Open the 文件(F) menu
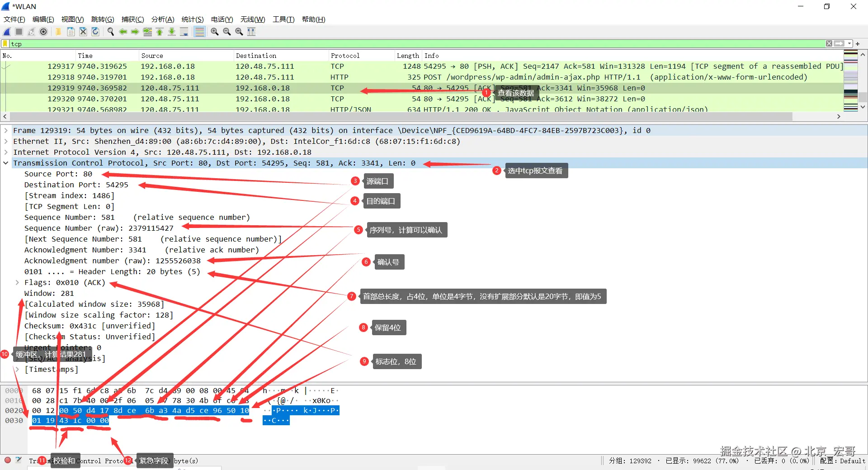This screenshot has height=470, width=868. click(x=14, y=19)
